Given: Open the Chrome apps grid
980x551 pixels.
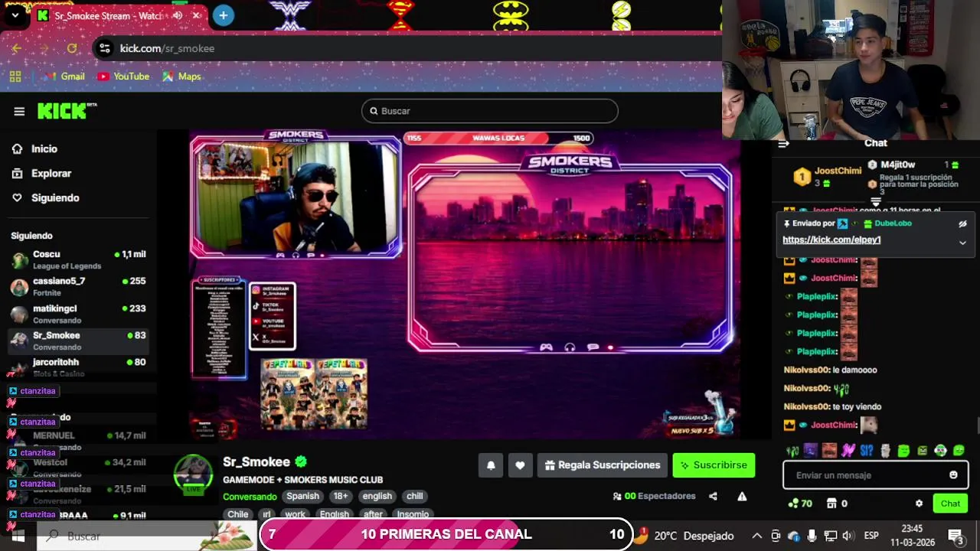Looking at the screenshot, I should pyautogui.click(x=15, y=77).
